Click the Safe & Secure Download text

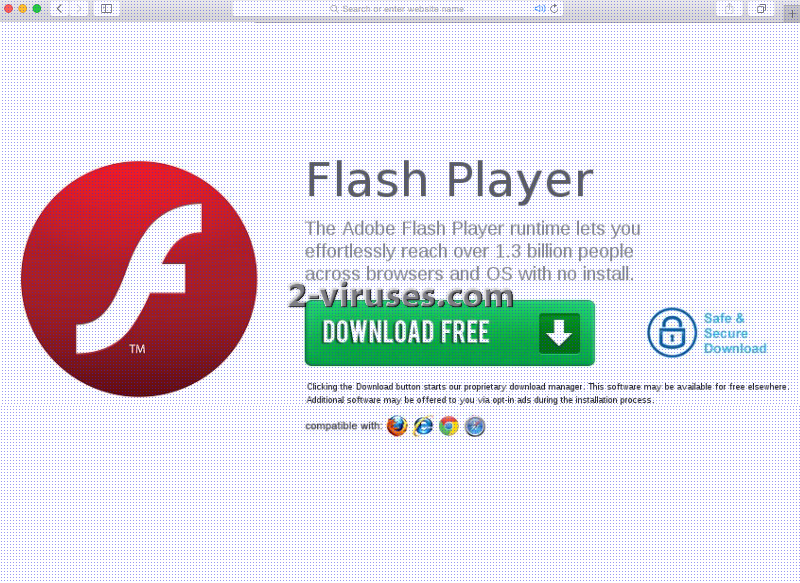point(735,333)
